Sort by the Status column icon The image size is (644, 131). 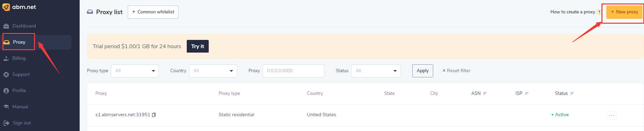tap(572, 94)
